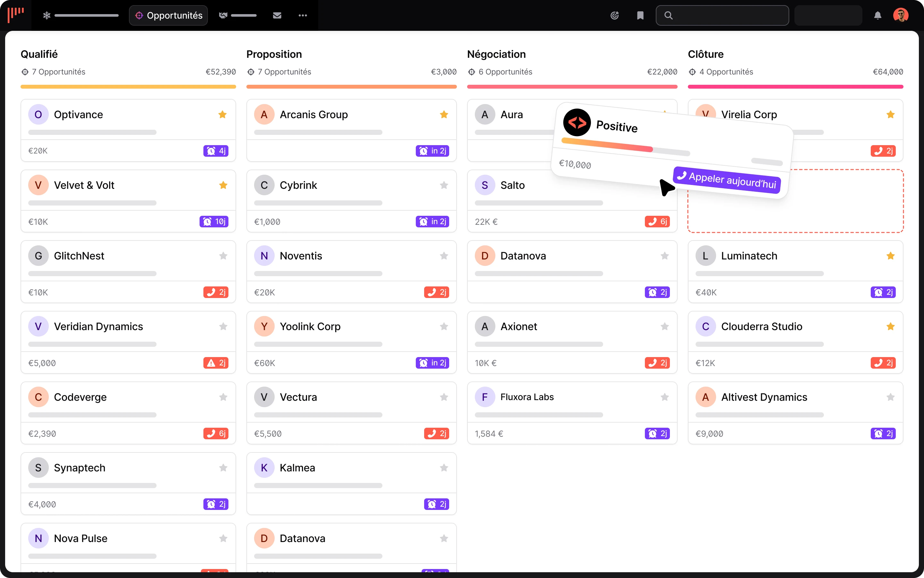Viewport: 924px width, 578px height.
Task: Click the Positive card progress bar
Action: click(625, 147)
